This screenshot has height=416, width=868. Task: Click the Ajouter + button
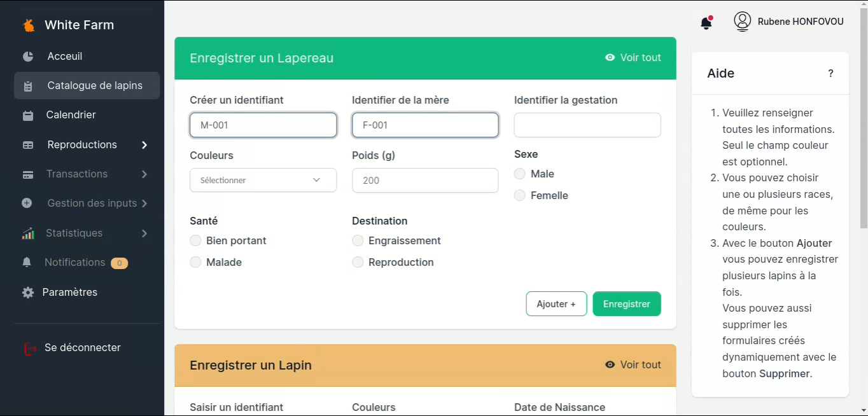click(556, 304)
